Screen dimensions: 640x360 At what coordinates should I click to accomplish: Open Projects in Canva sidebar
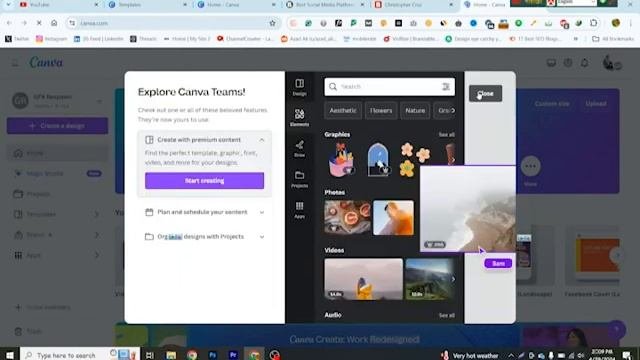pyautogui.click(x=58, y=194)
